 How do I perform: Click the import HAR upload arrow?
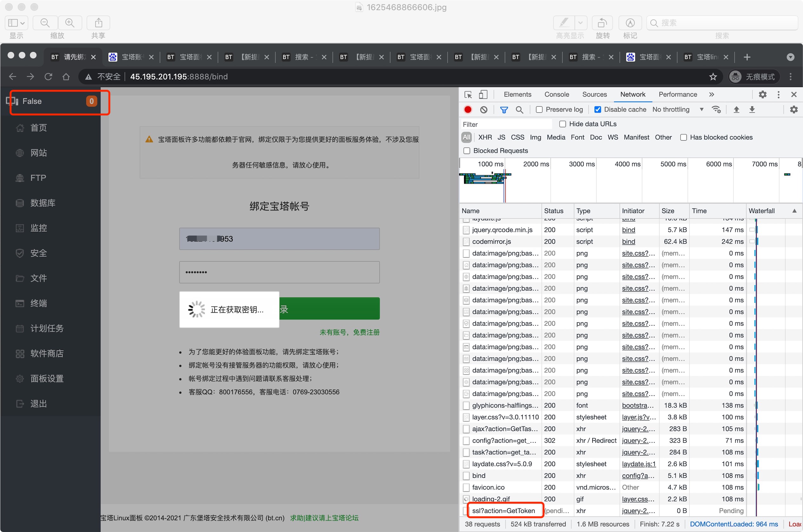point(737,110)
